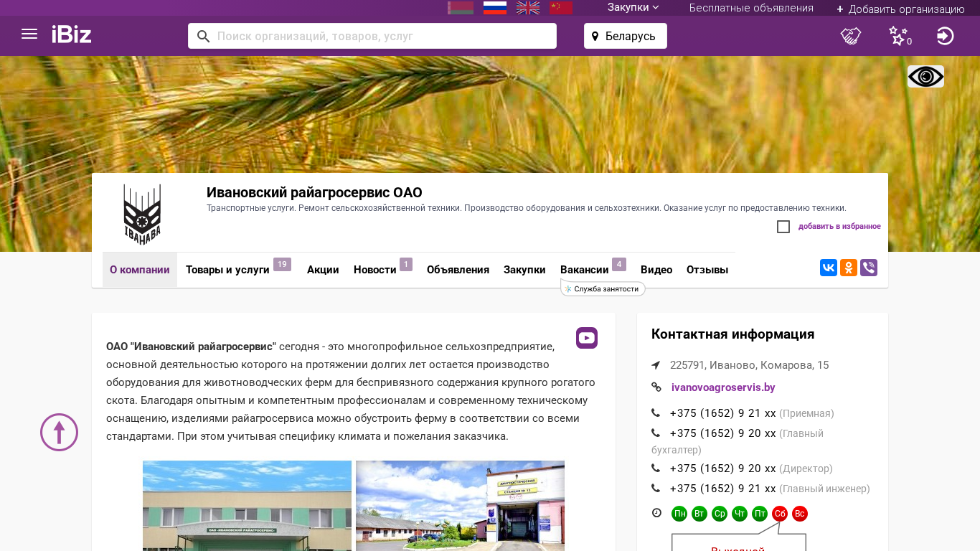
Task: Click the search magnifier icon
Action: pos(203,36)
